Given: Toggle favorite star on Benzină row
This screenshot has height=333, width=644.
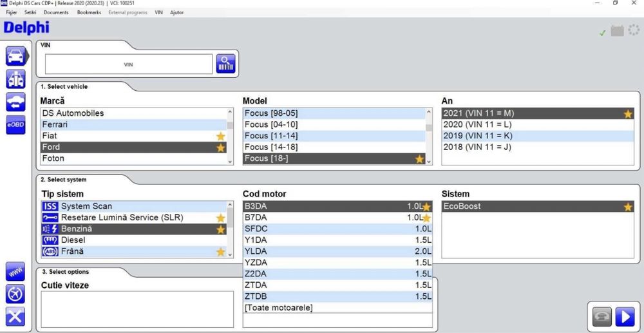Looking at the screenshot, I should (220, 229).
